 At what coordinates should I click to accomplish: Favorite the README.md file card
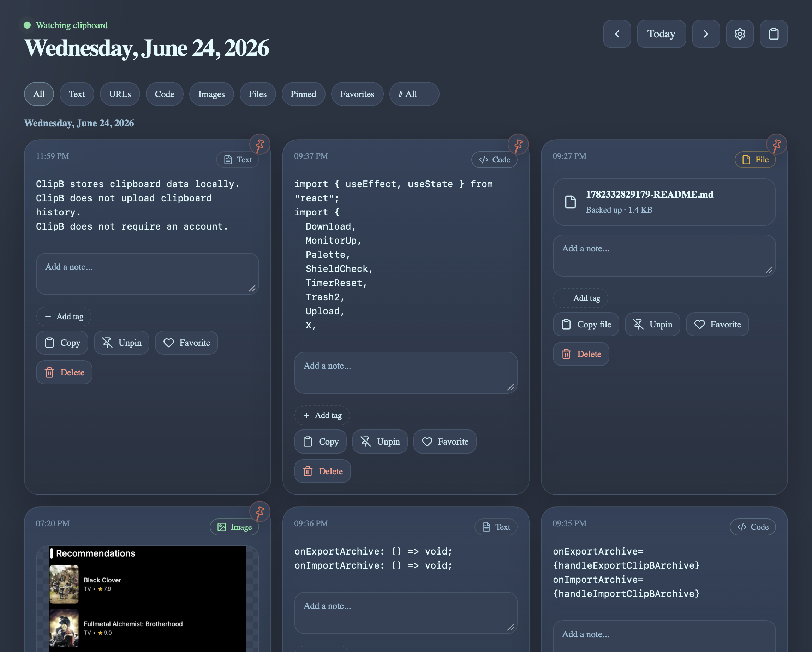pos(717,324)
